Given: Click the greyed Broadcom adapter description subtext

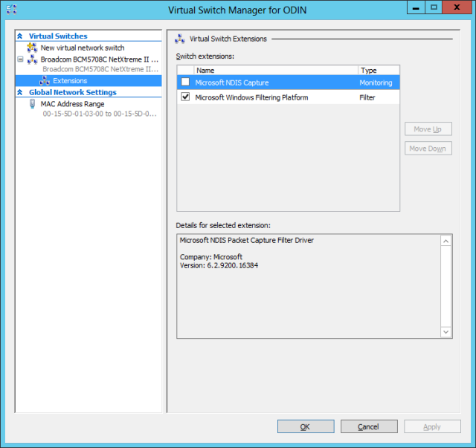Looking at the screenshot, I should tap(100, 69).
